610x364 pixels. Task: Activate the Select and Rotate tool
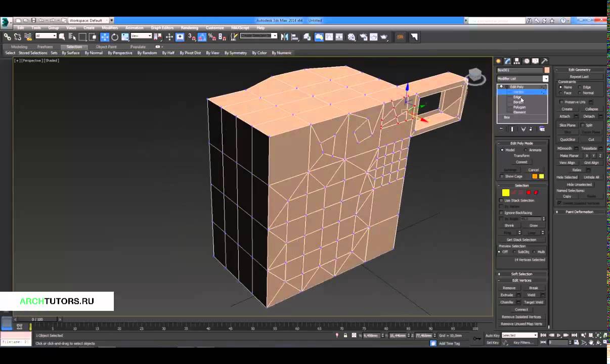click(115, 37)
